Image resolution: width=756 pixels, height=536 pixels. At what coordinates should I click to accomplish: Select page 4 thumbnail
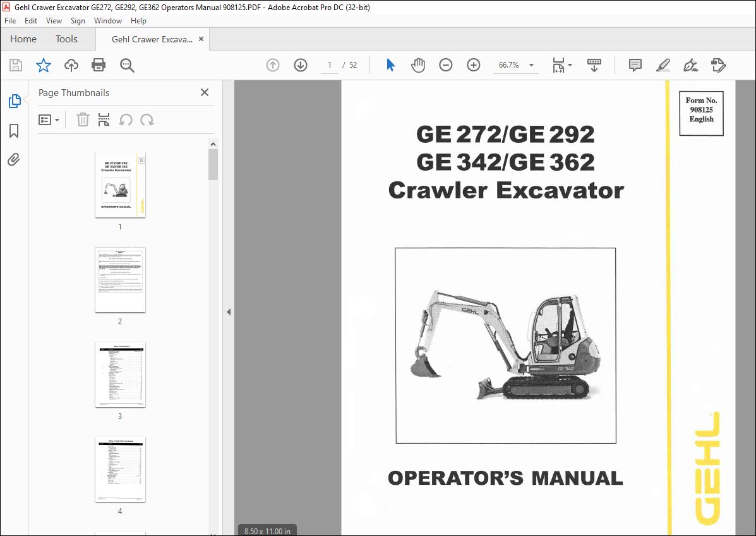pyautogui.click(x=120, y=470)
